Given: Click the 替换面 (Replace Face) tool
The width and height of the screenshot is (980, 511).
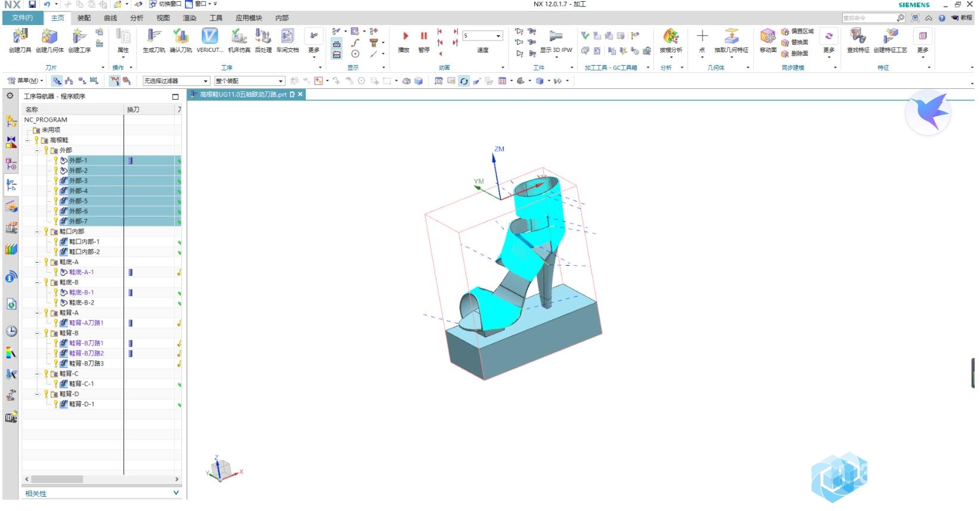Looking at the screenshot, I should point(795,42).
